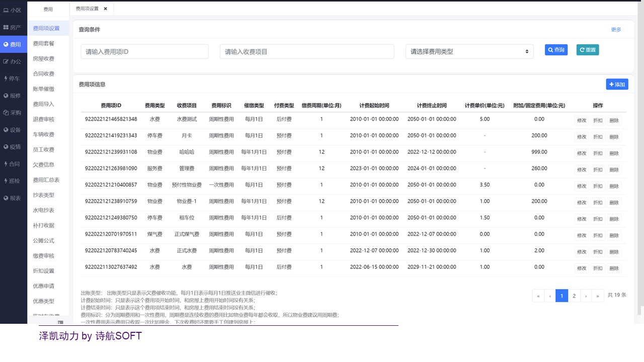The height and width of the screenshot is (362, 644).
Task: Click the 费用项ID column header
Action: coord(111,106)
